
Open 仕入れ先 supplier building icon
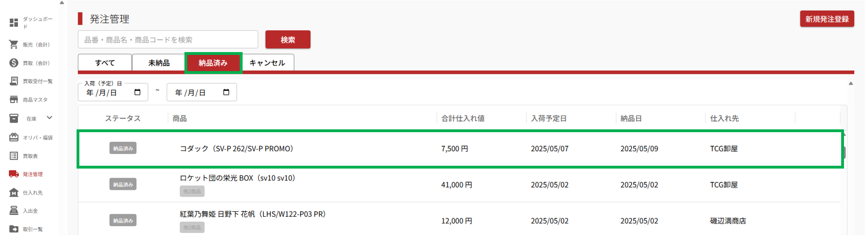[14, 193]
